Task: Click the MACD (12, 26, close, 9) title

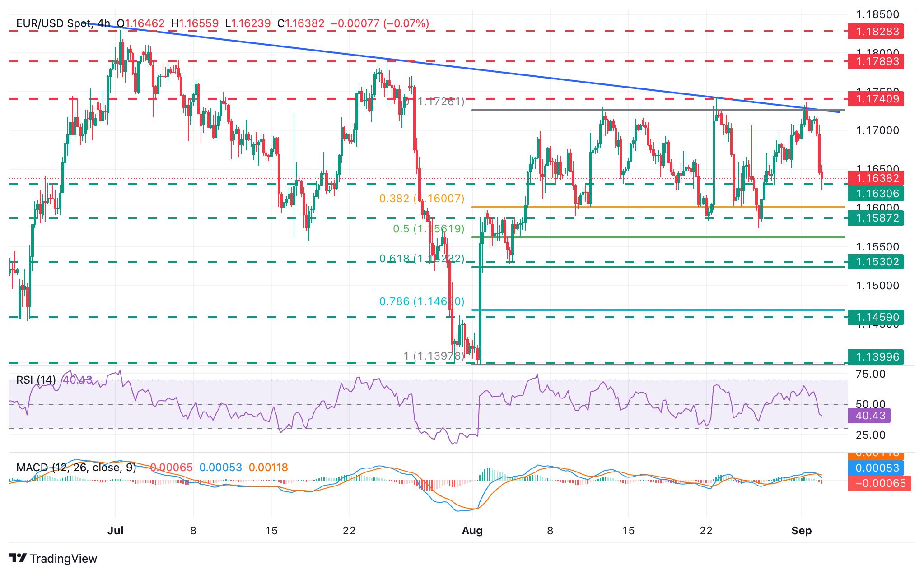Action: click(x=76, y=468)
